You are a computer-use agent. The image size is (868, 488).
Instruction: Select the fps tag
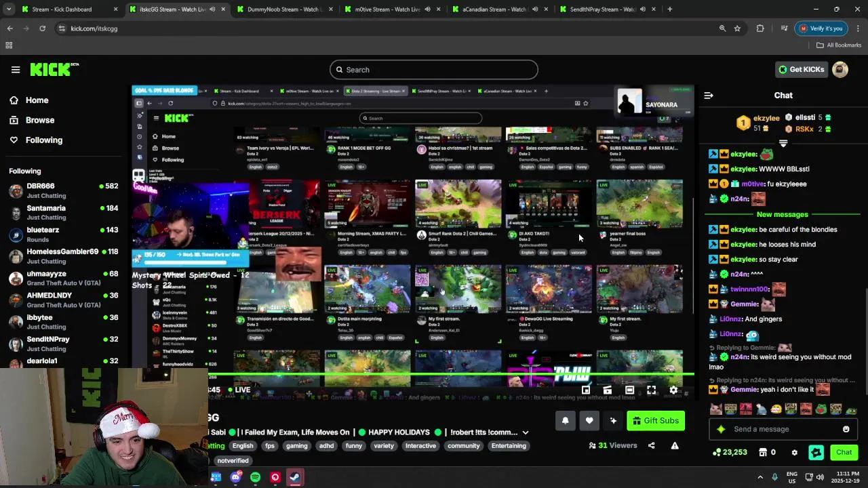[x=270, y=445]
